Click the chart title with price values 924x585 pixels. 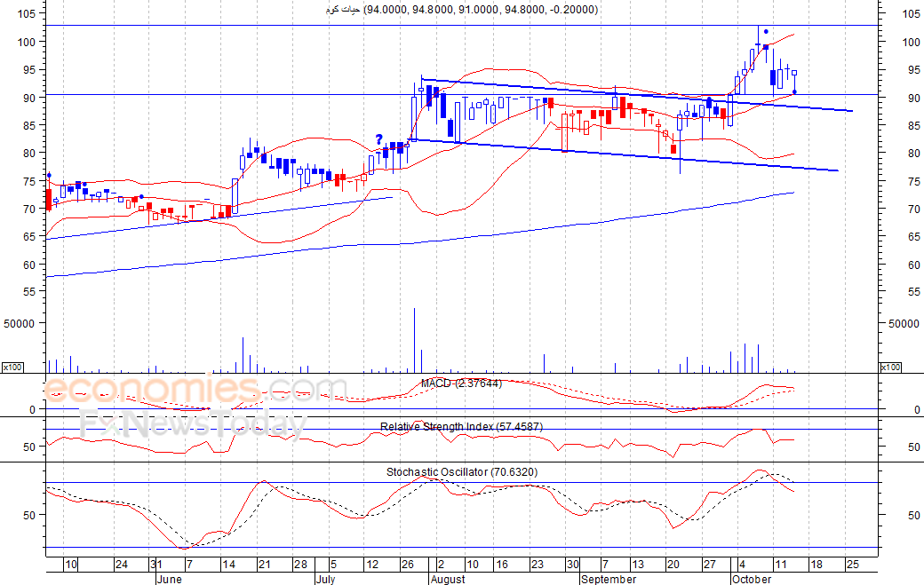[x=461, y=10]
